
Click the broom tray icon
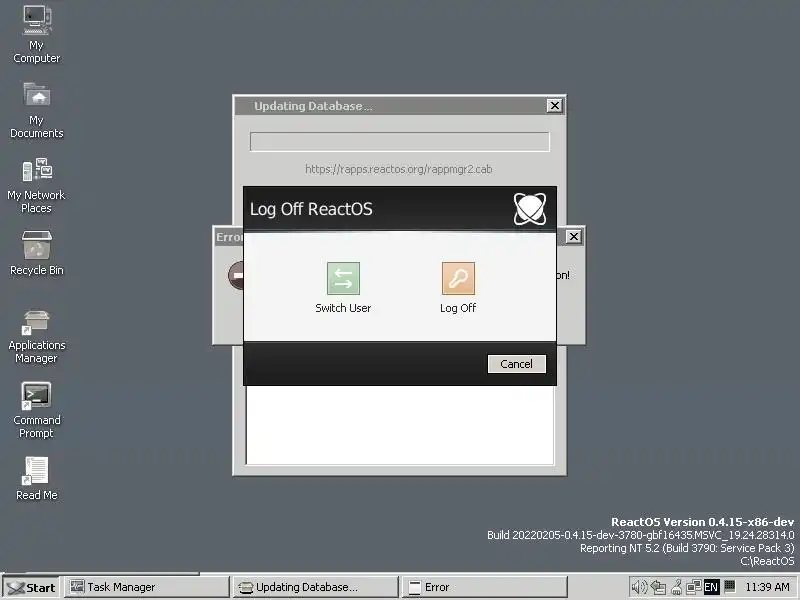[x=677, y=587]
